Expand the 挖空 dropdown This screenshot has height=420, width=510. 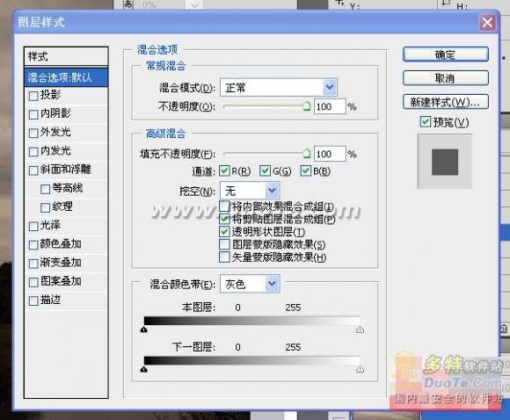click(250, 191)
